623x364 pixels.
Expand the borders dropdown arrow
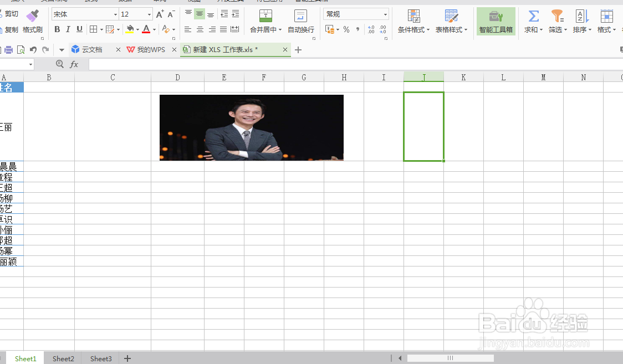point(102,29)
